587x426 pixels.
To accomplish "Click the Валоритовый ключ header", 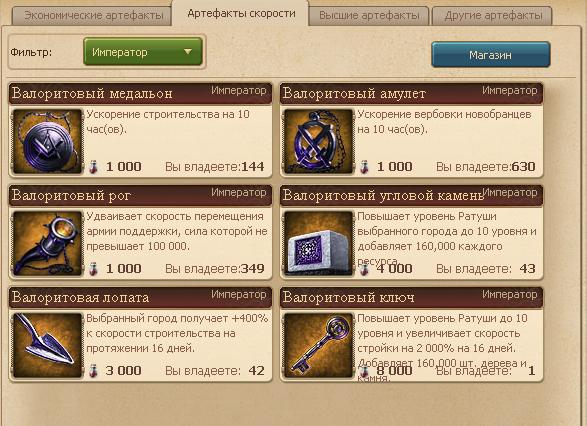I will [411, 297].
